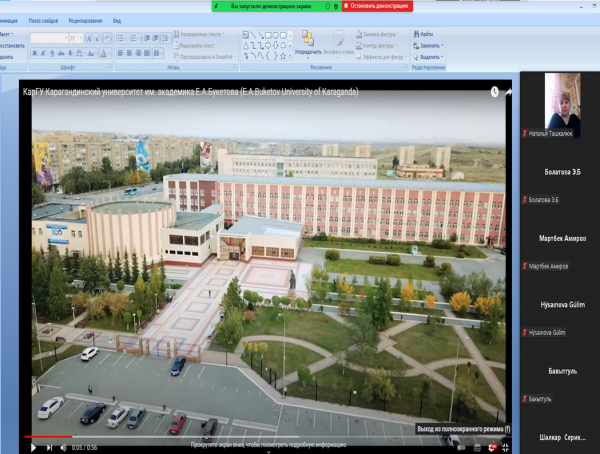Click the video title link

(x=190, y=92)
